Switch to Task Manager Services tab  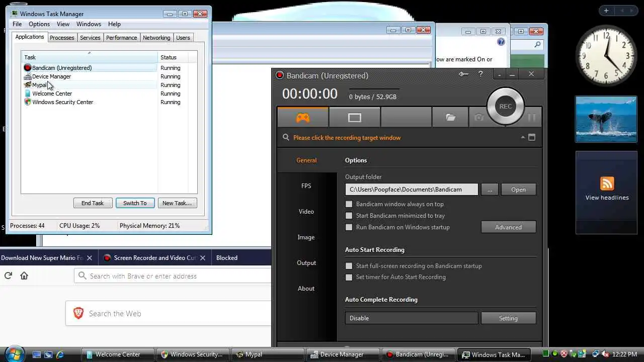pyautogui.click(x=90, y=38)
